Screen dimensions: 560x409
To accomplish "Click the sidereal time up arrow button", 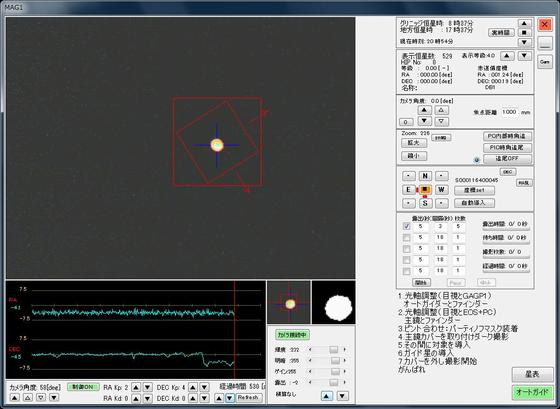I will (x=524, y=23).
